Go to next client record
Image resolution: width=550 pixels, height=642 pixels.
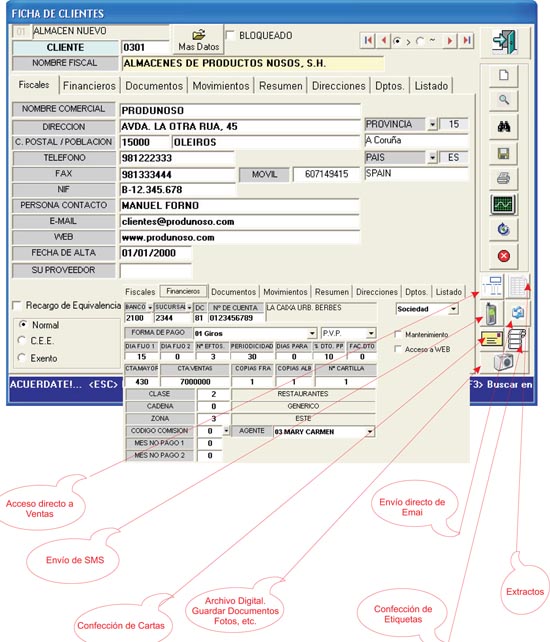[x=450, y=41]
